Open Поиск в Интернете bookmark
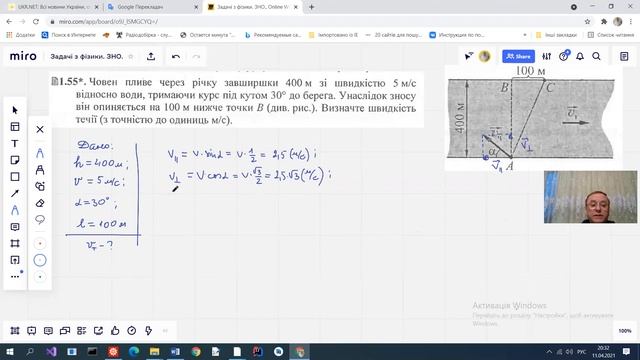640x360 pixels. (x=69, y=35)
